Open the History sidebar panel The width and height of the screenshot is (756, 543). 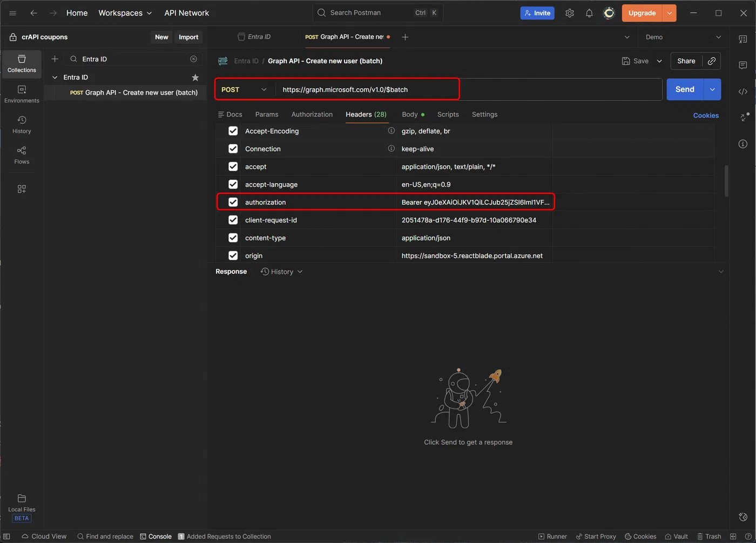(x=22, y=125)
